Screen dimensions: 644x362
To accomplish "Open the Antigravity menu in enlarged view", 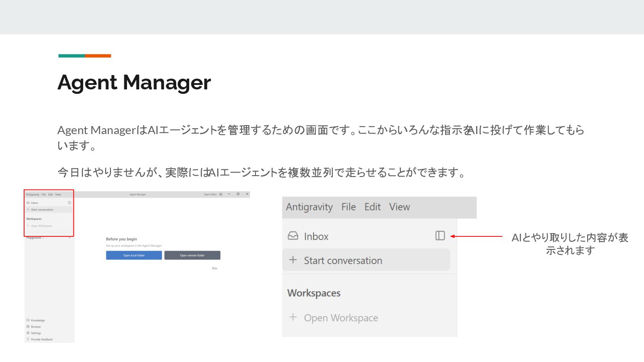I will click(309, 207).
